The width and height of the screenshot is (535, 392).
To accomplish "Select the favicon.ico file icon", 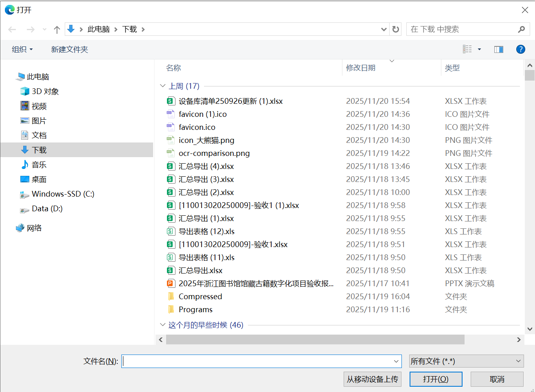I will point(171,127).
